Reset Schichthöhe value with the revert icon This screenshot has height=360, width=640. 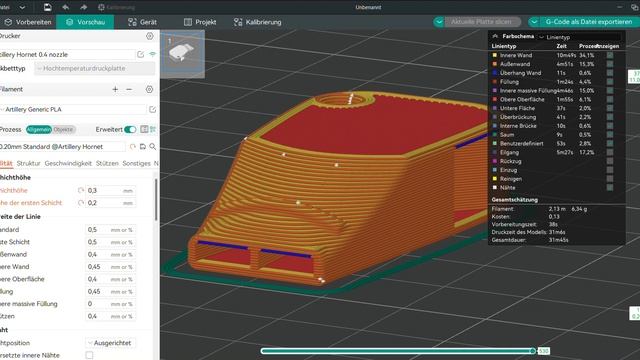pyautogui.click(x=81, y=191)
